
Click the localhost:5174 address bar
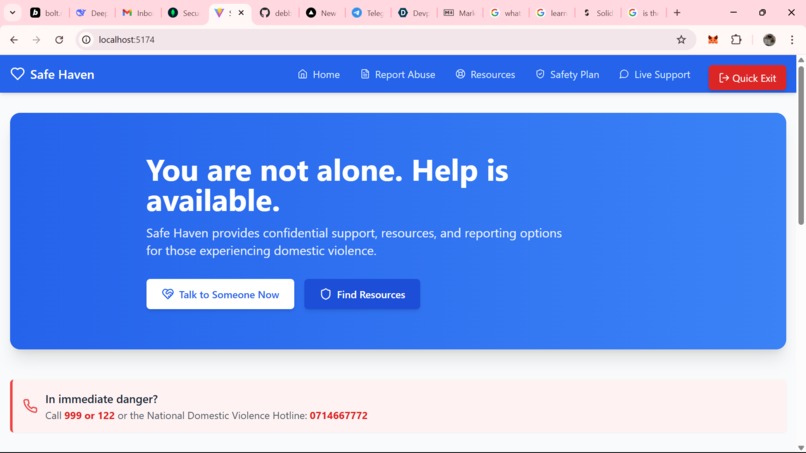click(x=386, y=40)
